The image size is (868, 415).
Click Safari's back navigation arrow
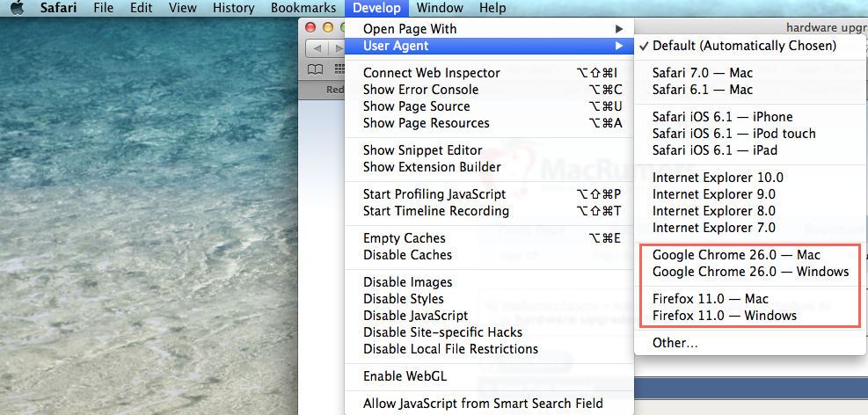(x=317, y=48)
